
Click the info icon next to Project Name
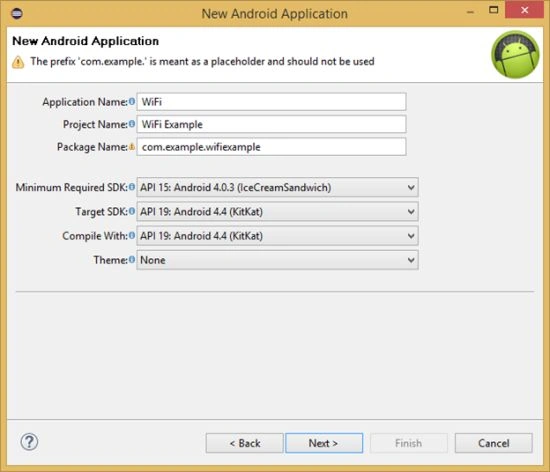click(132, 124)
